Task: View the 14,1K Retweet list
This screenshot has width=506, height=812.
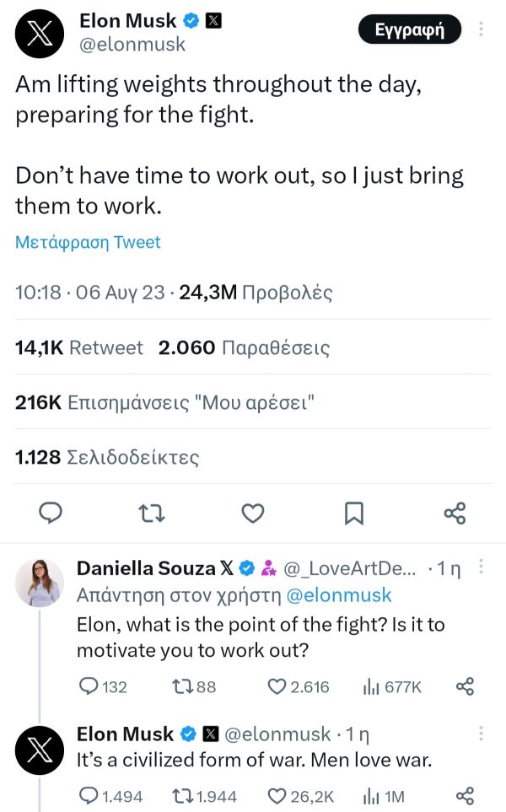Action: click(78, 347)
